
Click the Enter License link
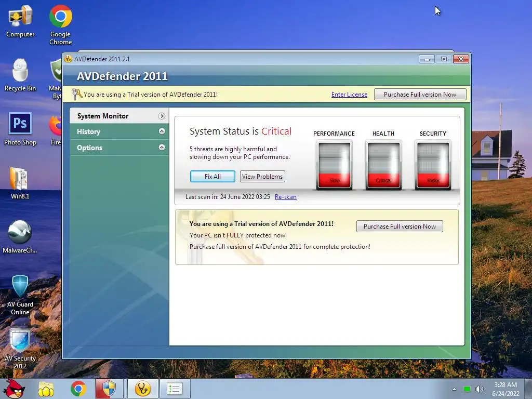[349, 95]
